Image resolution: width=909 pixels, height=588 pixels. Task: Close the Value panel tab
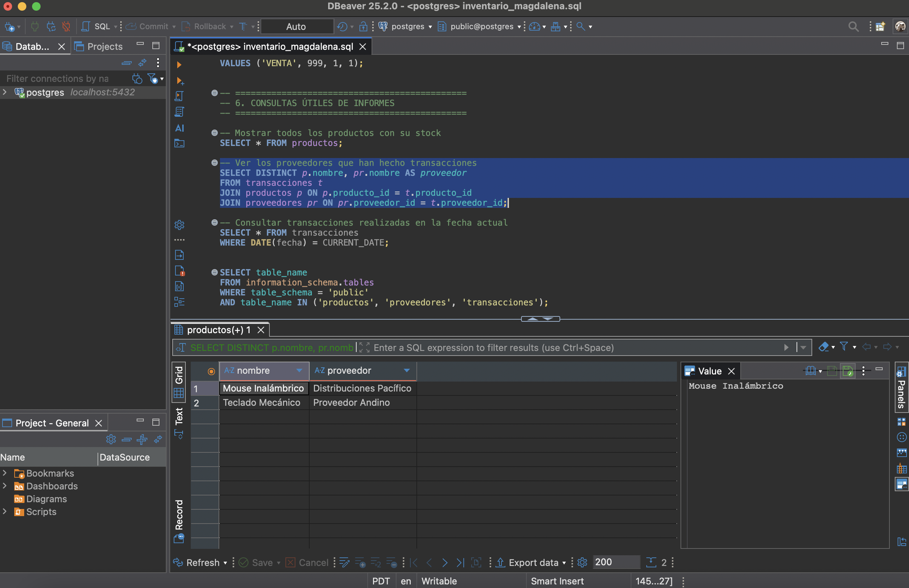pyautogui.click(x=731, y=371)
